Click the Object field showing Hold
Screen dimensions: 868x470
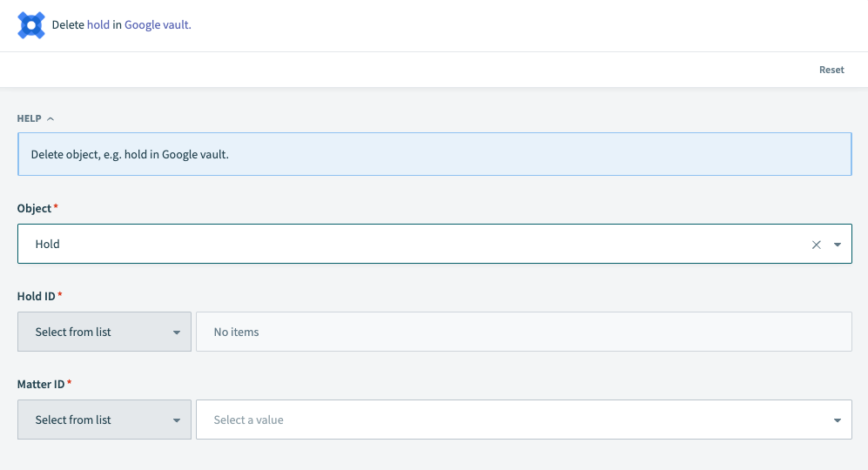409,245
